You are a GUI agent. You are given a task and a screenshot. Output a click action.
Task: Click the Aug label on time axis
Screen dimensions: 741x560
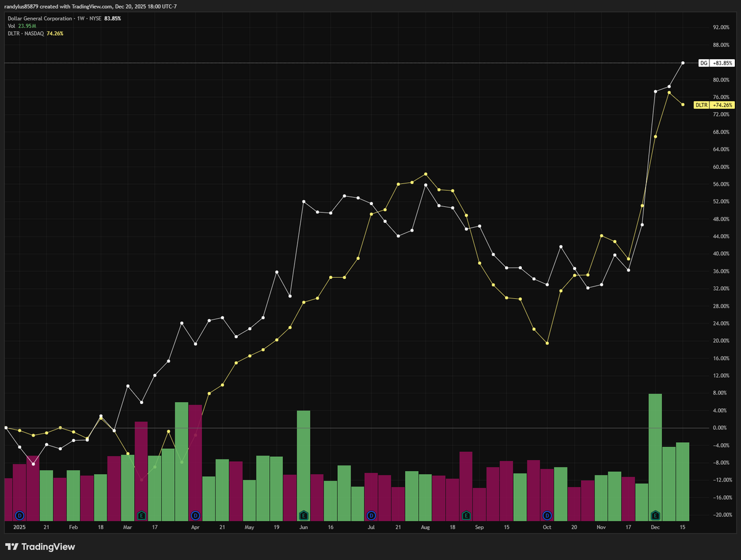point(425,528)
